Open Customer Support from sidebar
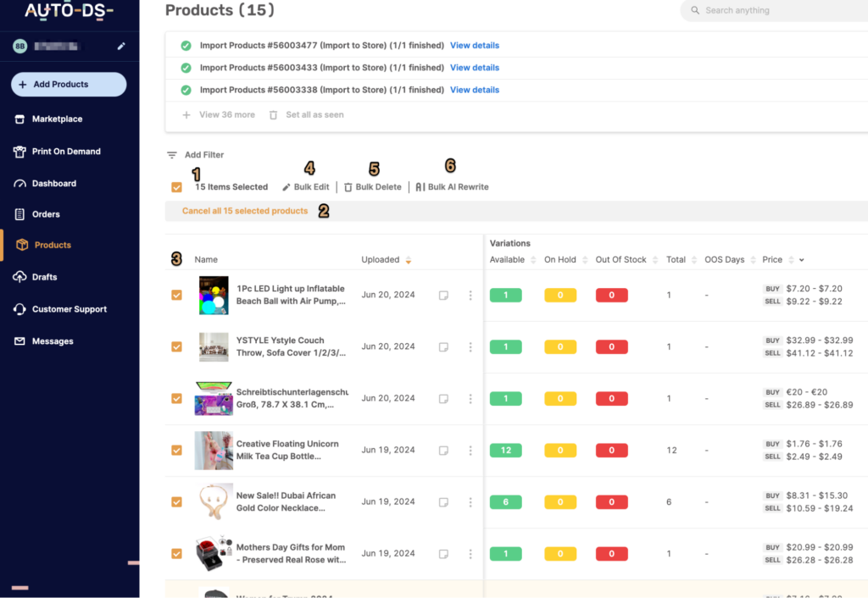The image size is (868, 598). coord(70,309)
